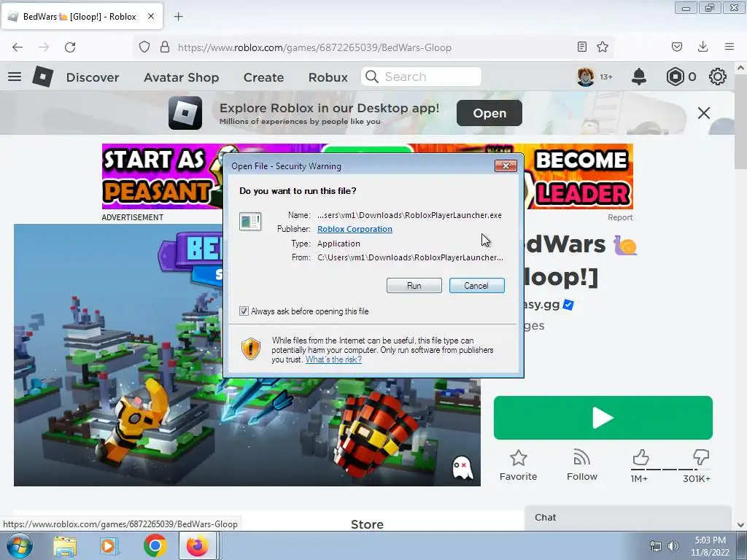Open the Discover menu item
Screen dimensions: 747x560
[x=93, y=77]
